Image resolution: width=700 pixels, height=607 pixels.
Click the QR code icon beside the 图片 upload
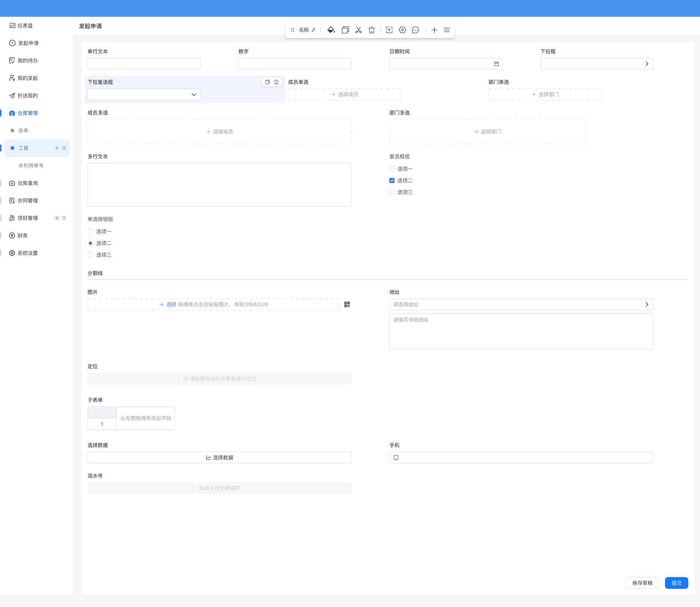(347, 304)
